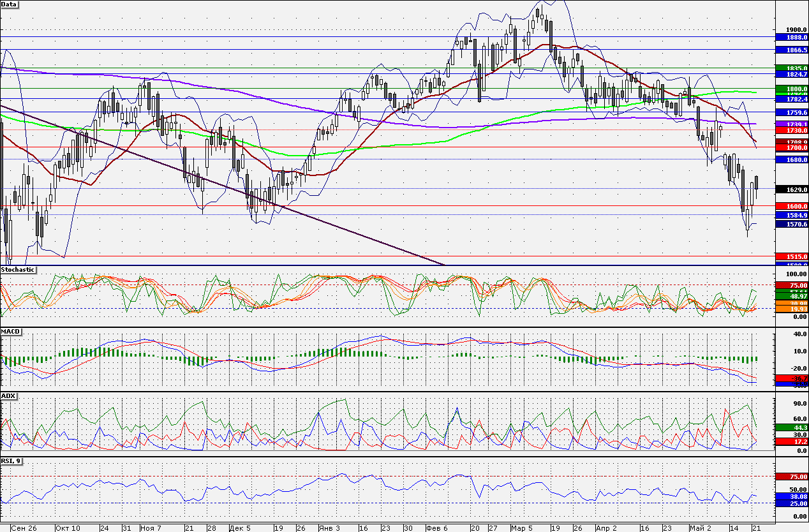Select the red 1600.0 price level tag
Viewport: 809px width, 532px height.
click(x=792, y=206)
